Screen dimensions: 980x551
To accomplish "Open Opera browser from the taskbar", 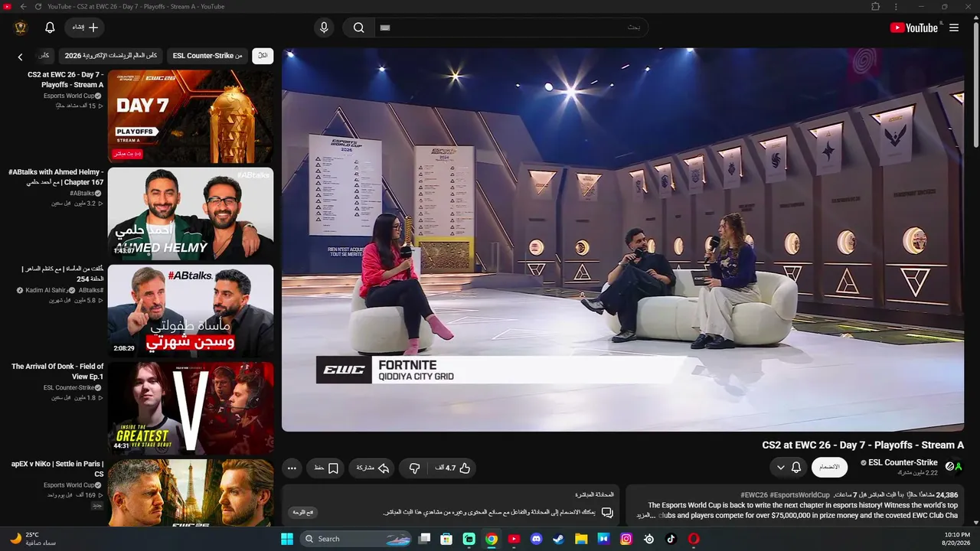I will pos(694,539).
